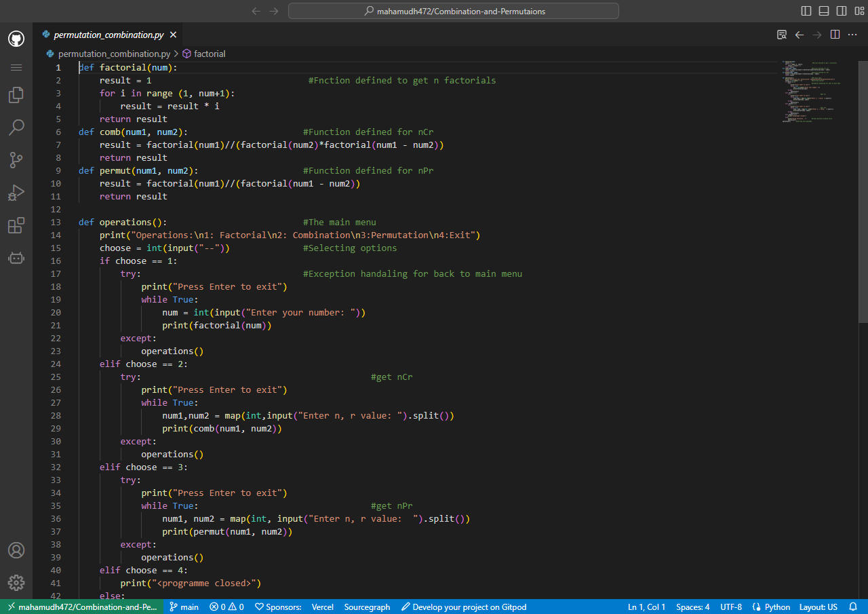Open the hamburger menu in activity bar

[x=16, y=67]
